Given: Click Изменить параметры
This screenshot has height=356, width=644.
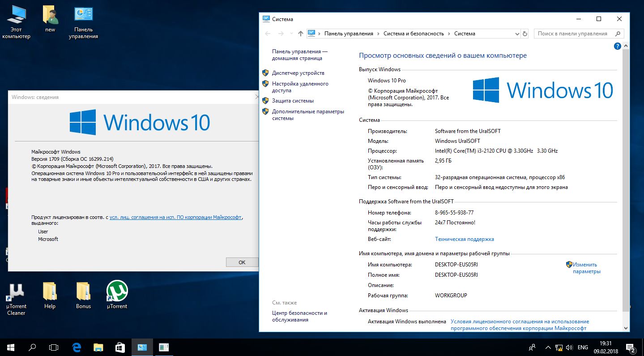Looking at the screenshot, I should (x=587, y=268).
